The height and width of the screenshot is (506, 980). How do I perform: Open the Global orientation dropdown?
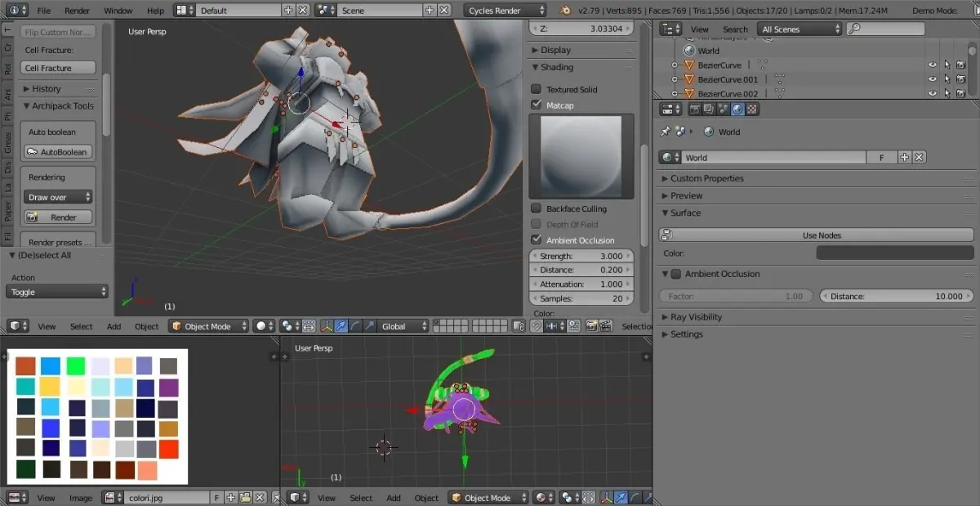tap(403, 326)
